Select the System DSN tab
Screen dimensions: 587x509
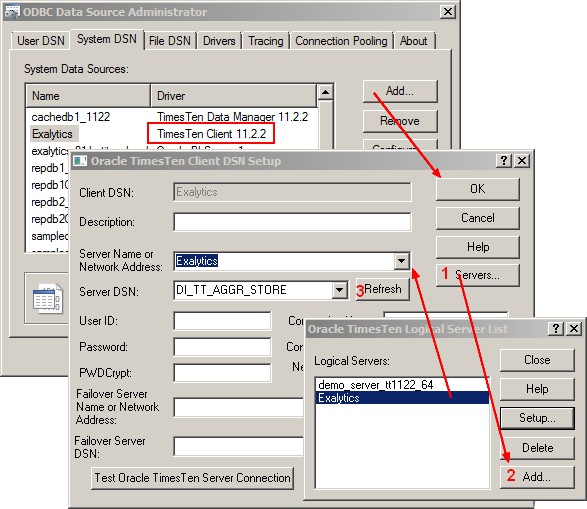107,39
